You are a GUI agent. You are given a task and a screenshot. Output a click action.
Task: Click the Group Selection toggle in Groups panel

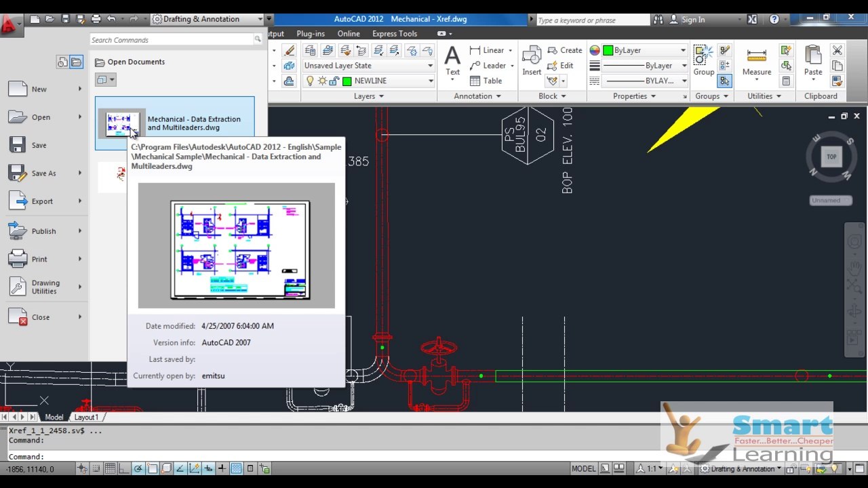(724, 81)
